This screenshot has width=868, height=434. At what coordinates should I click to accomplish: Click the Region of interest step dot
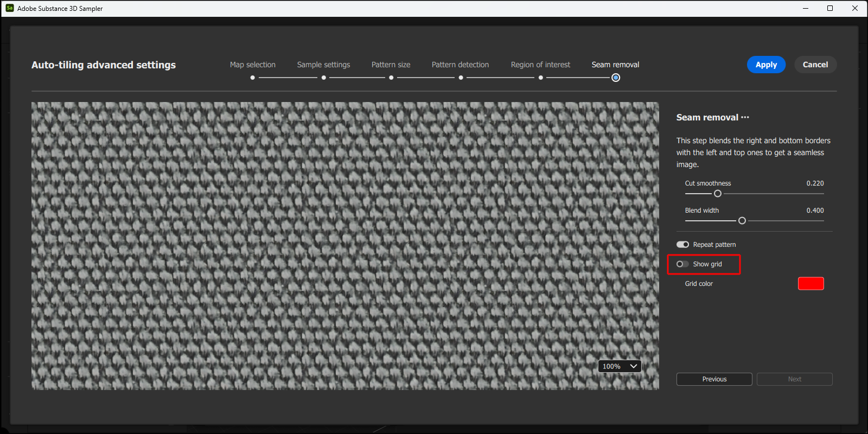(540, 78)
